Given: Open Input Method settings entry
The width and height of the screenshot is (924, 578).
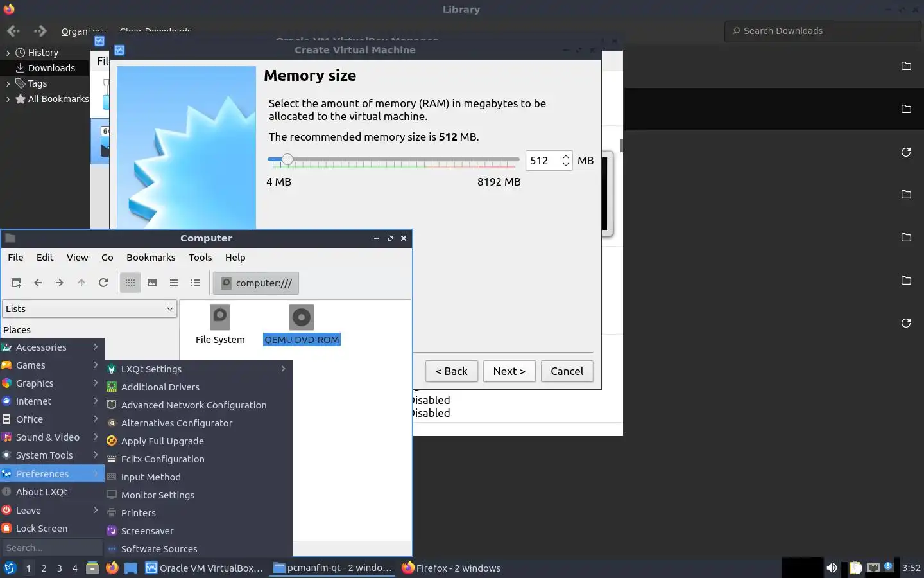Looking at the screenshot, I should (x=199, y=477).
